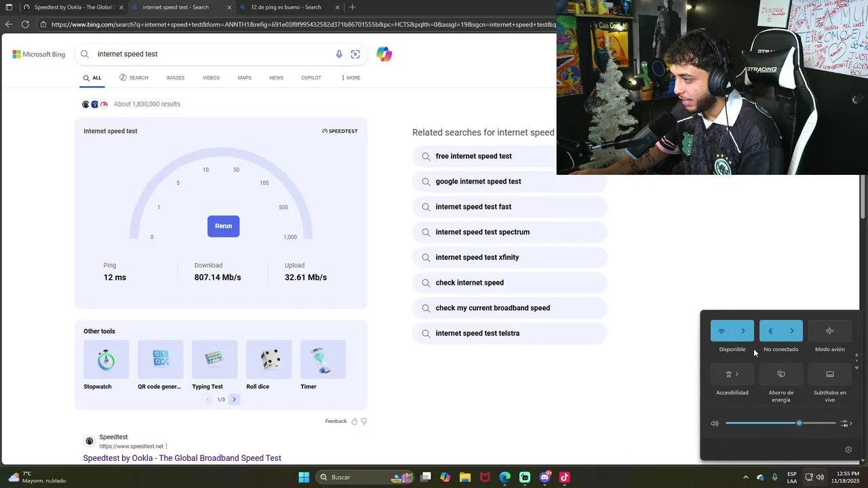Toggle Wi-Fi in quick settings

click(722, 331)
